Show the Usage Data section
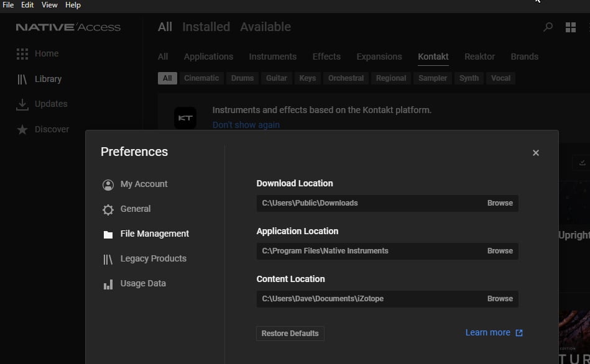 [x=143, y=283]
